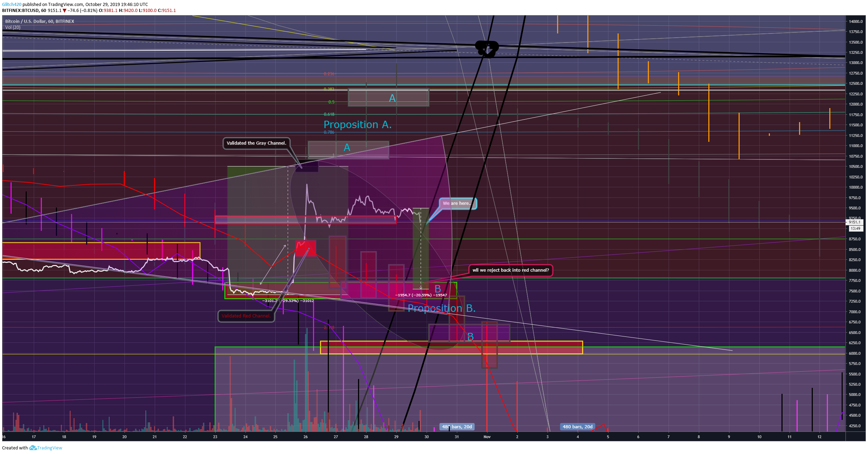868x454 pixels.
Task: Click the 8000.0 price axis label
Action: pos(855,270)
